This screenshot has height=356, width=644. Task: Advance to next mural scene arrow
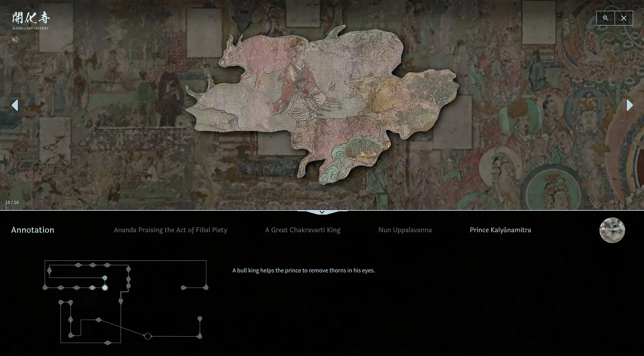[630, 105]
